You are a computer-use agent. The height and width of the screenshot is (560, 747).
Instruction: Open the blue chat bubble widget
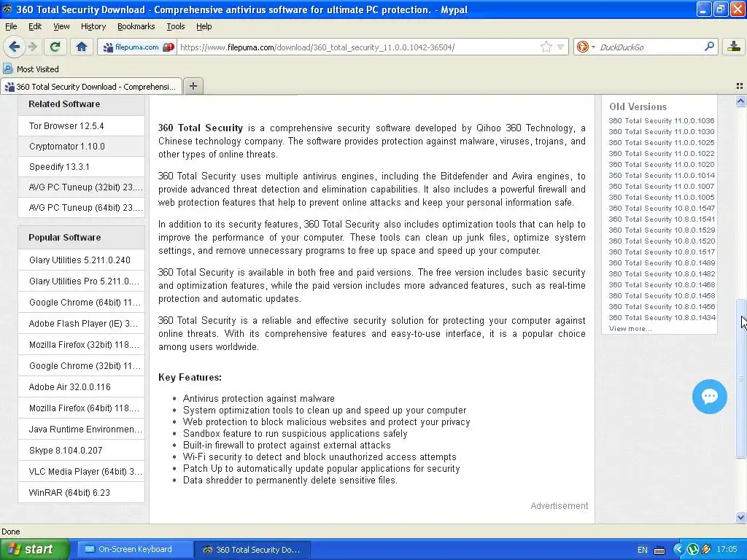coord(709,396)
